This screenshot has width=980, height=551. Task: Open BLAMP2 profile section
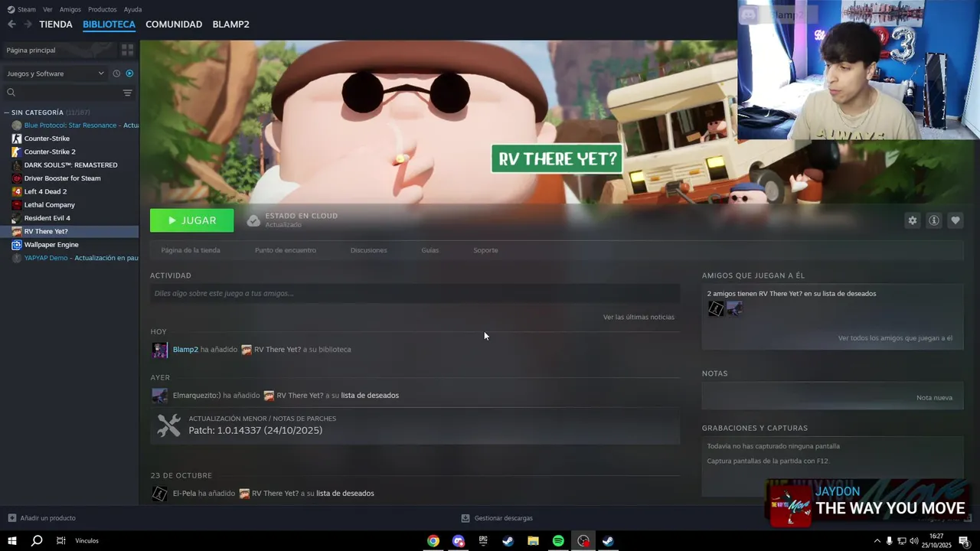pyautogui.click(x=230, y=24)
